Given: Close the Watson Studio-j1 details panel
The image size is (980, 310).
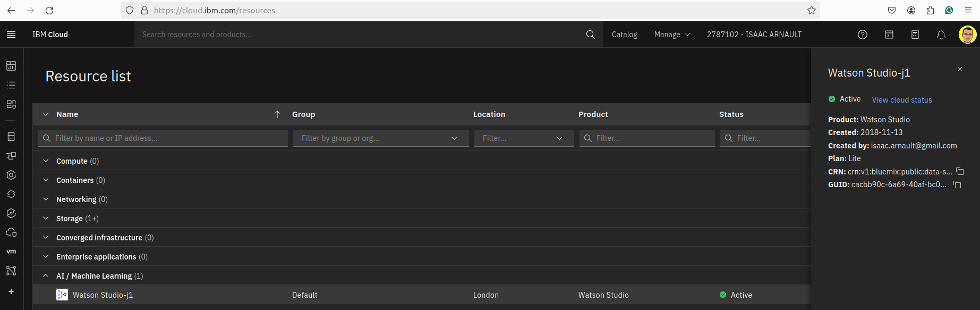Looking at the screenshot, I should [x=960, y=69].
